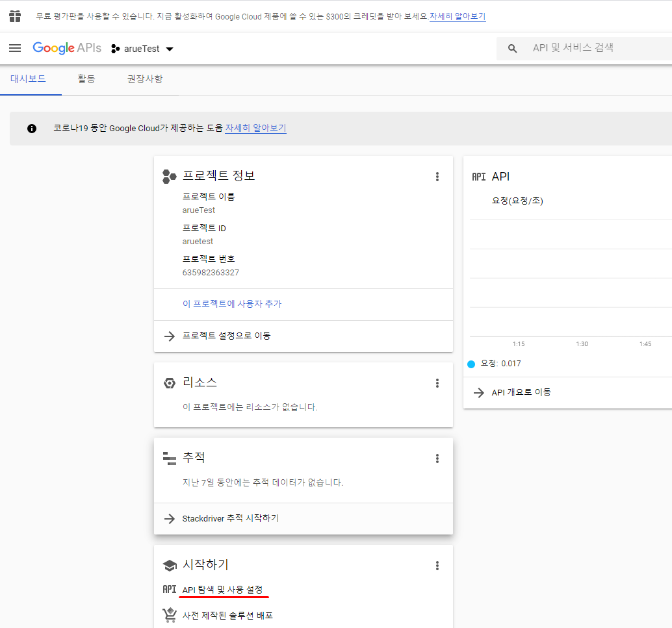Click the project number 635982363327
672x628 pixels.
(211, 273)
